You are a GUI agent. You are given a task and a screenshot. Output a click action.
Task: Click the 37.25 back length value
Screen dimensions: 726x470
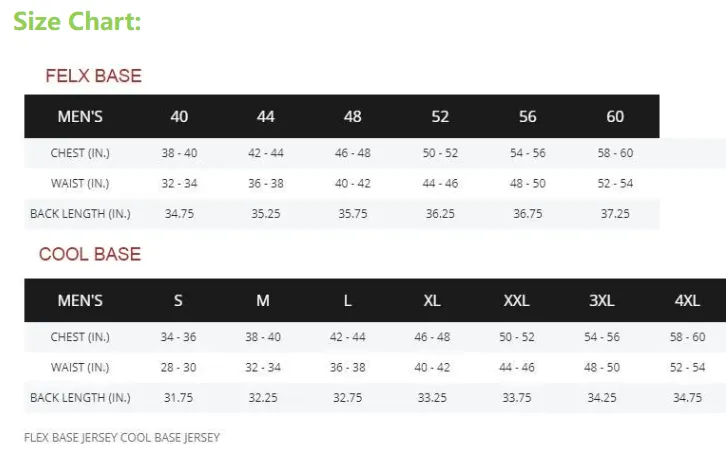pos(615,214)
